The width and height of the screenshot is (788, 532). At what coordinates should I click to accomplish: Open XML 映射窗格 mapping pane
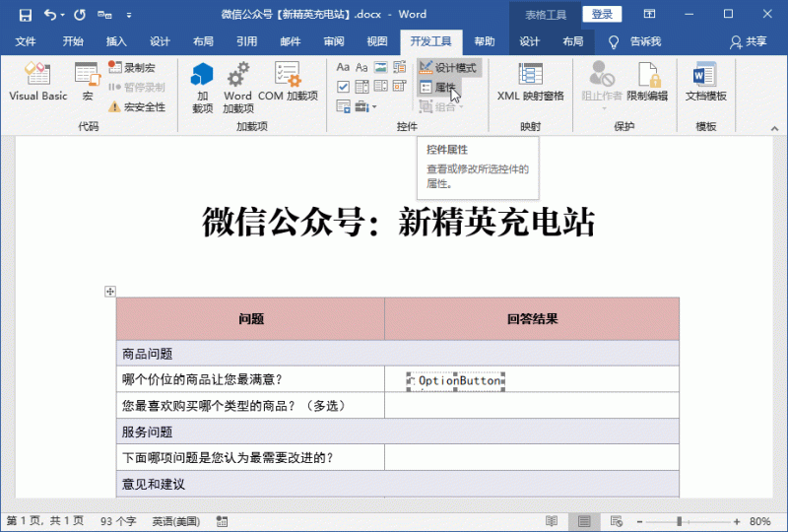tap(530, 82)
